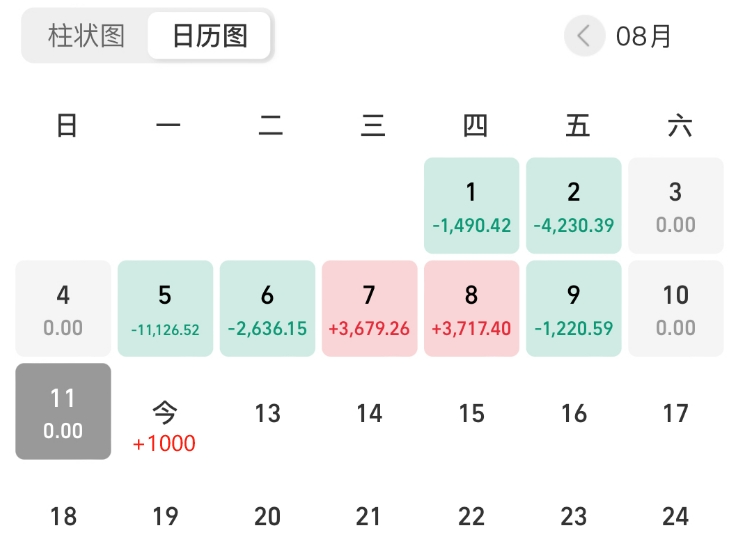The height and width of the screenshot is (538, 747).
Task: Open day 7 with +3,679.26 gain
Action: click(x=370, y=308)
